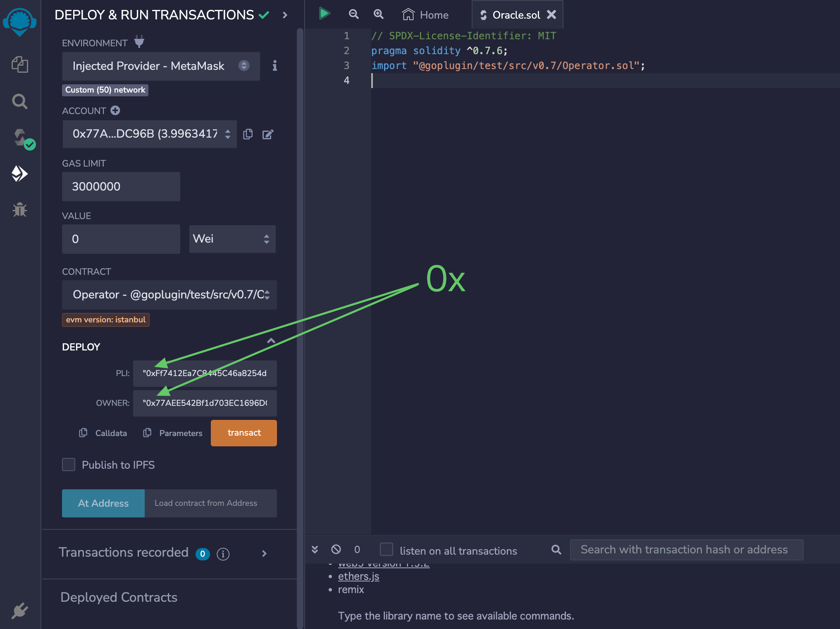The height and width of the screenshot is (629, 840).
Task: Open the File Explorer panel
Action: [19, 65]
